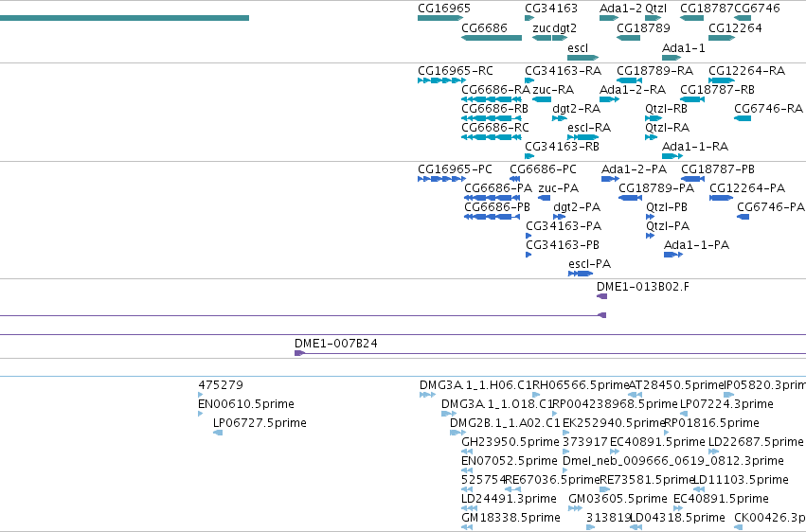The image size is (806, 532).
Task: Open the CG6686-PA protein label
Action: tap(498, 188)
